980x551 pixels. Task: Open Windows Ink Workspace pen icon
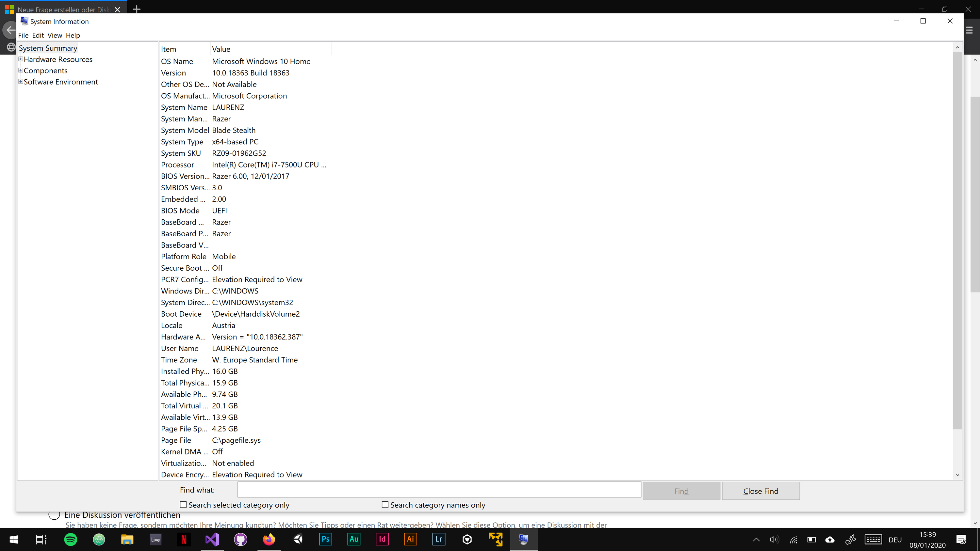pyautogui.click(x=850, y=540)
